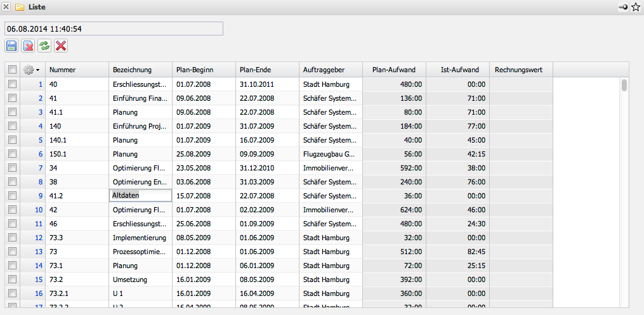Click the Plan-Beginn column header
Image resolution: width=644 pixels, height=315 pixels.
(x=203, y=70)
